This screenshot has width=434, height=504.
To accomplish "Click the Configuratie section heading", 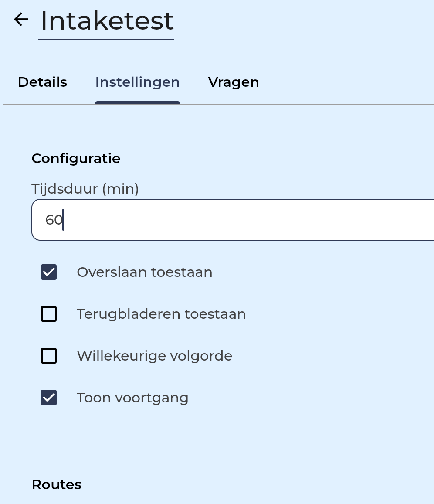I will (x=76, y=158).
